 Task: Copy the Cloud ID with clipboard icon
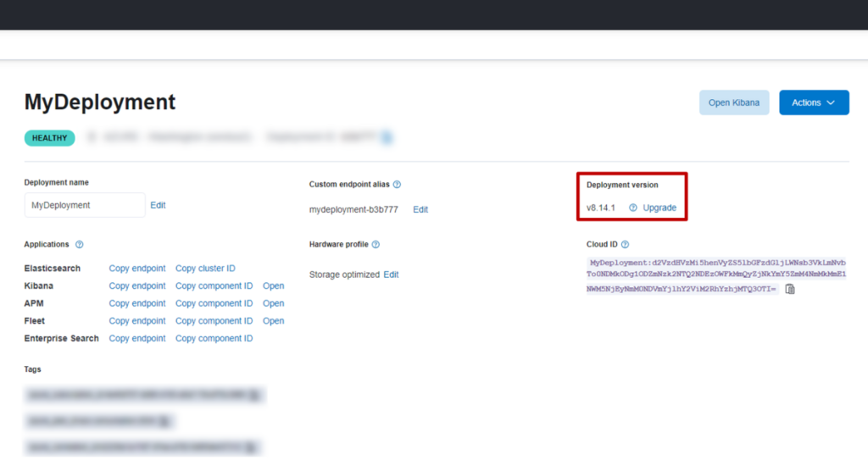(x=790, y=289)
